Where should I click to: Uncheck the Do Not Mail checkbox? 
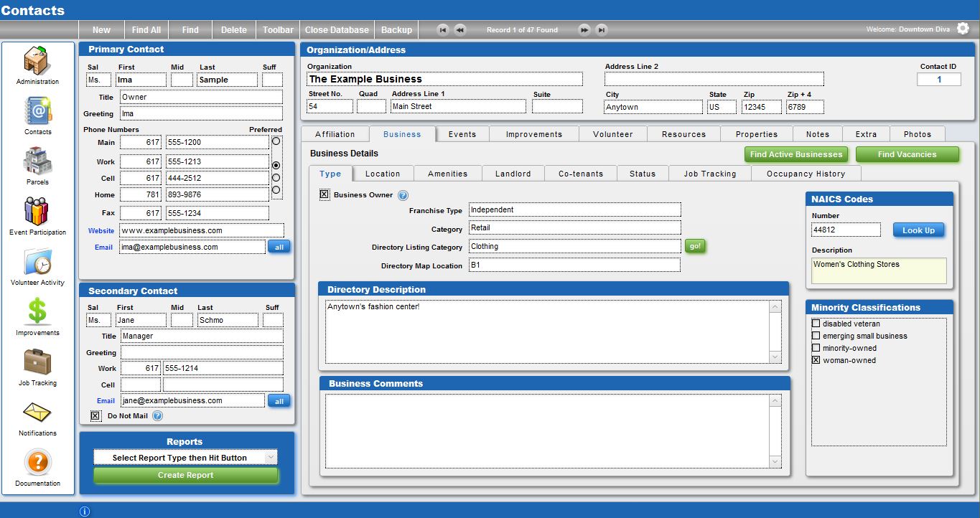point(95,415)
